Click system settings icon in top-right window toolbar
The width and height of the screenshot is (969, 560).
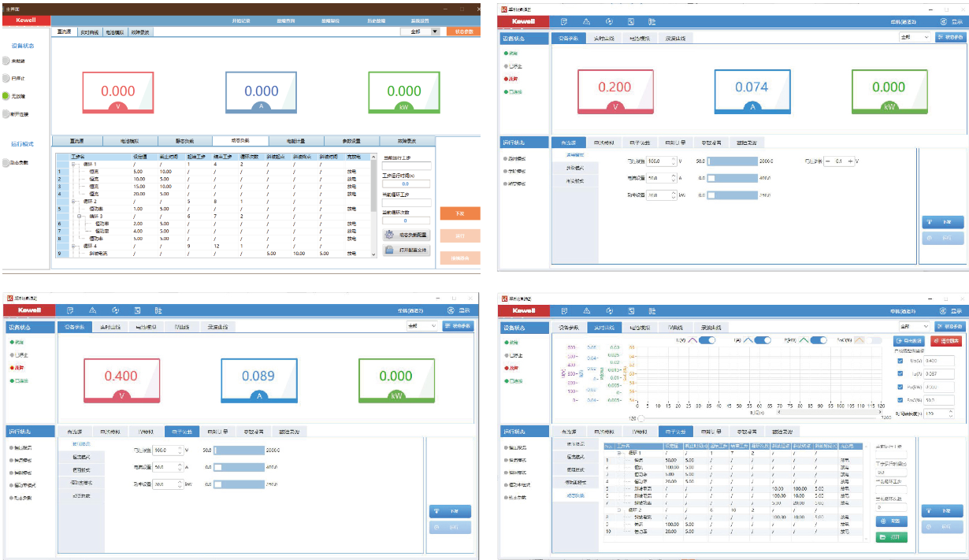click(x=652, y=22)
